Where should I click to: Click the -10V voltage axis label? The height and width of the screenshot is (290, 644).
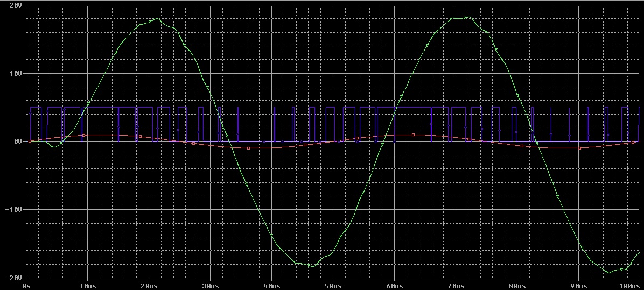coord(13,210)
